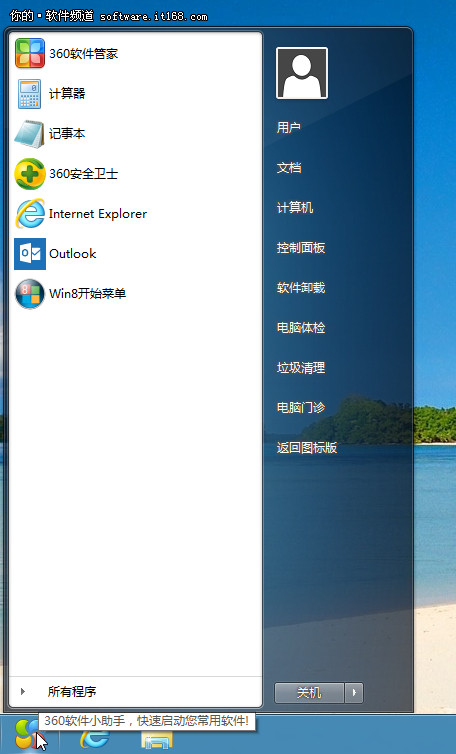The width and height of the screenshot is (456, 754).
Task: Open 软件卸载 uninstaller
Action: pyautogui.click(x=301, y=288)
